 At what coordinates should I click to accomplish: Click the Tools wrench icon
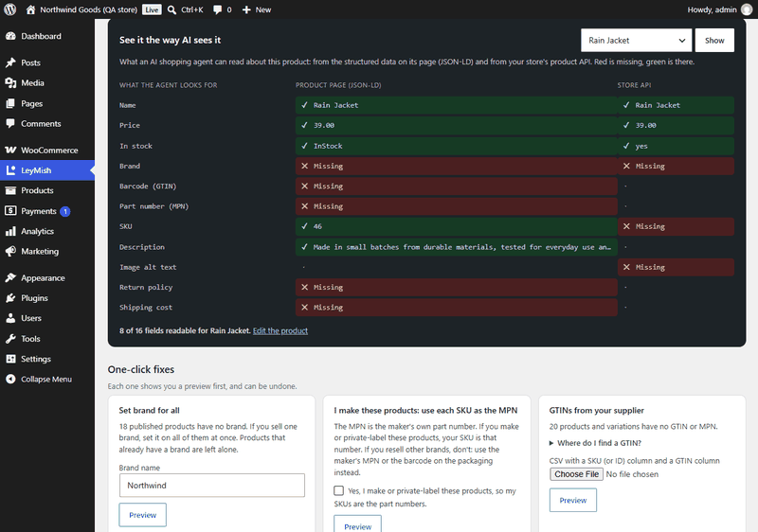(x=10, y=339)
